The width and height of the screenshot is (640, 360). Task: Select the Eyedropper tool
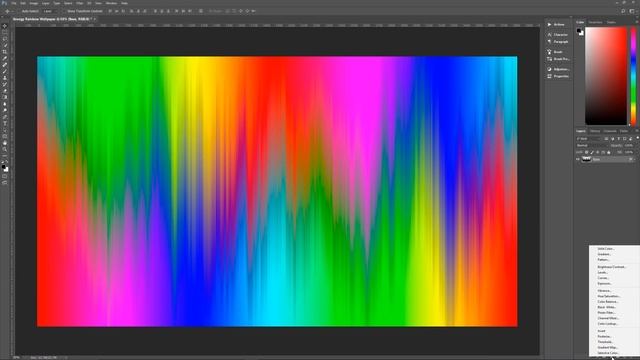[5, 58]
